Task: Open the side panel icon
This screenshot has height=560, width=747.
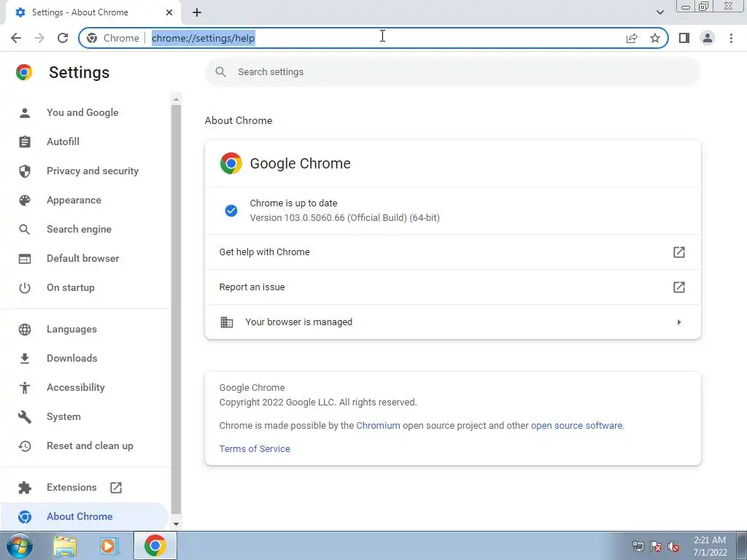Action: [684, 38]
